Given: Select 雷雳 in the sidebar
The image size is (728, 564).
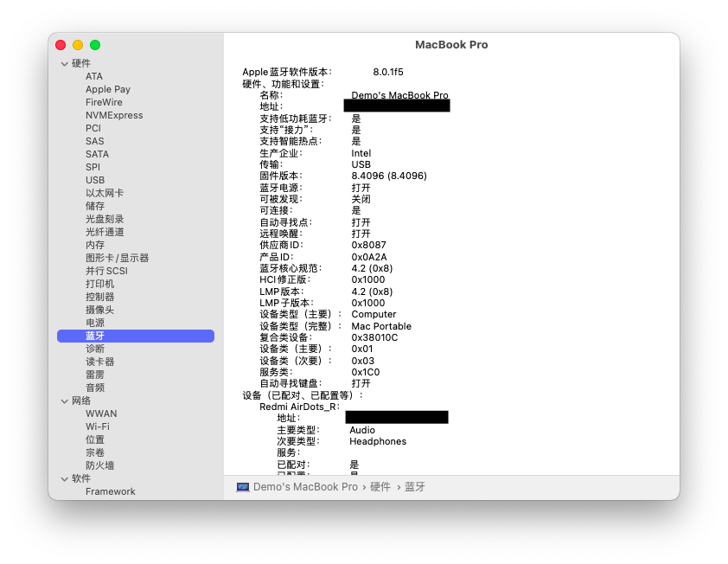Looking at the screenshot, I should (x=95, y=375).
